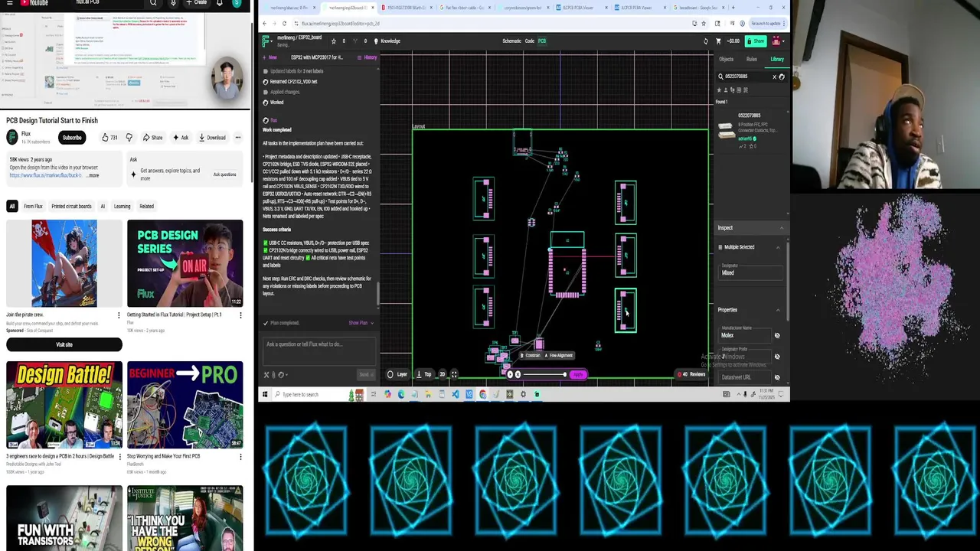Expand the Show Plan dropdown

361,323
